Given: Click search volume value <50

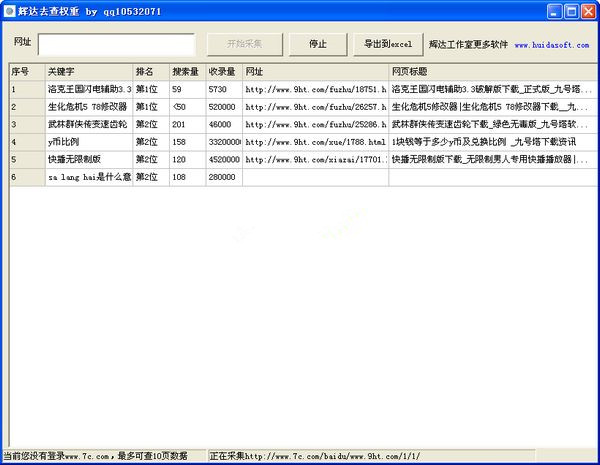Looking at the screenshot, I should 188,107.
